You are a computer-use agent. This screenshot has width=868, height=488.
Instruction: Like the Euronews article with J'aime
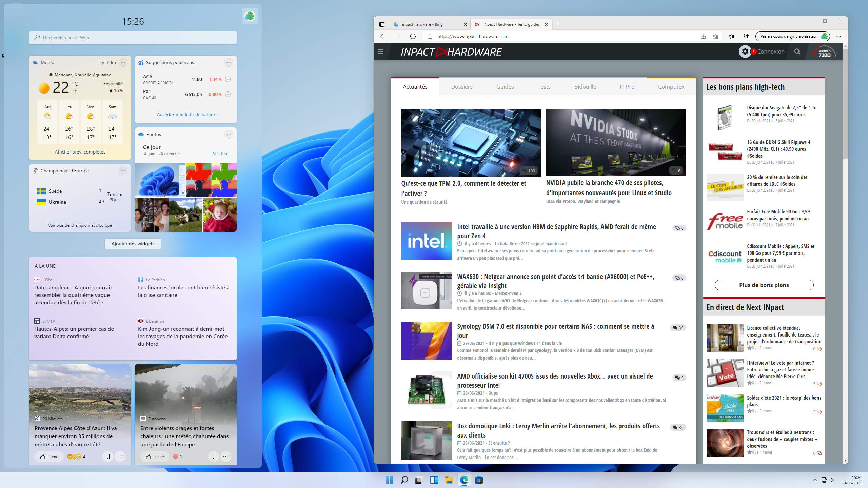(155, 456)
